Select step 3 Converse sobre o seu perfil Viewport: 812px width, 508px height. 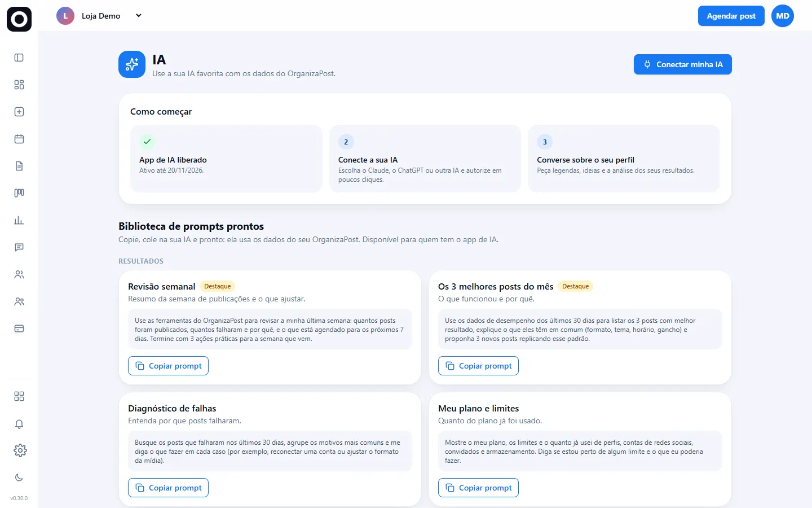624,159
